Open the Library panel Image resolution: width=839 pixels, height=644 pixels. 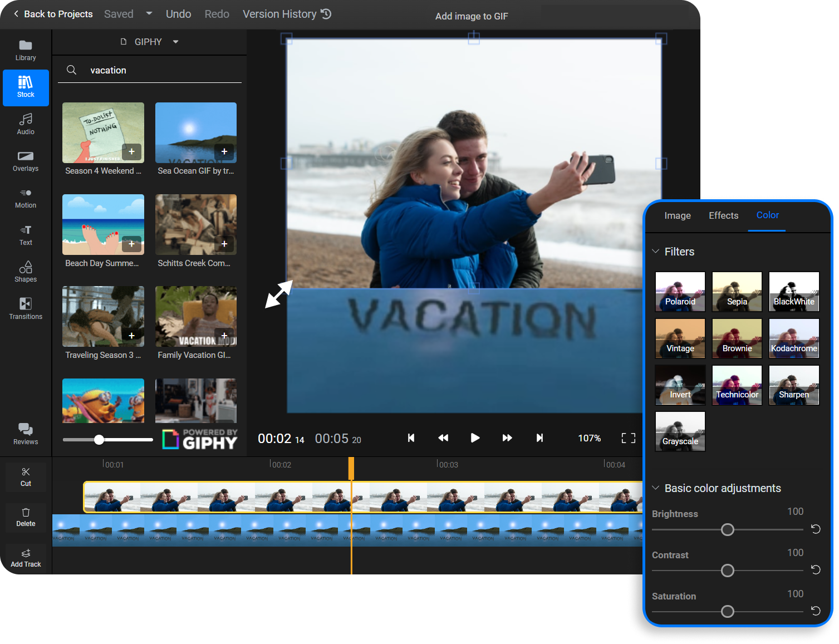point(25,49)
